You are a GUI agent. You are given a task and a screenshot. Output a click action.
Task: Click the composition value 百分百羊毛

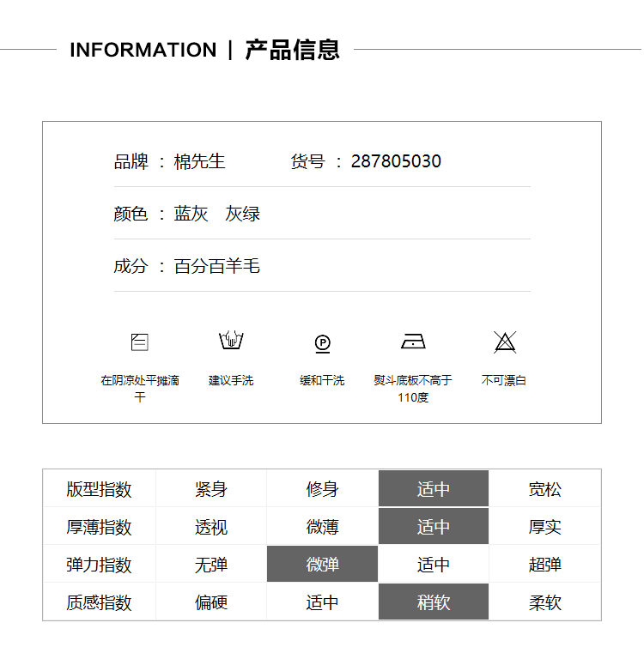pos(216,266)
